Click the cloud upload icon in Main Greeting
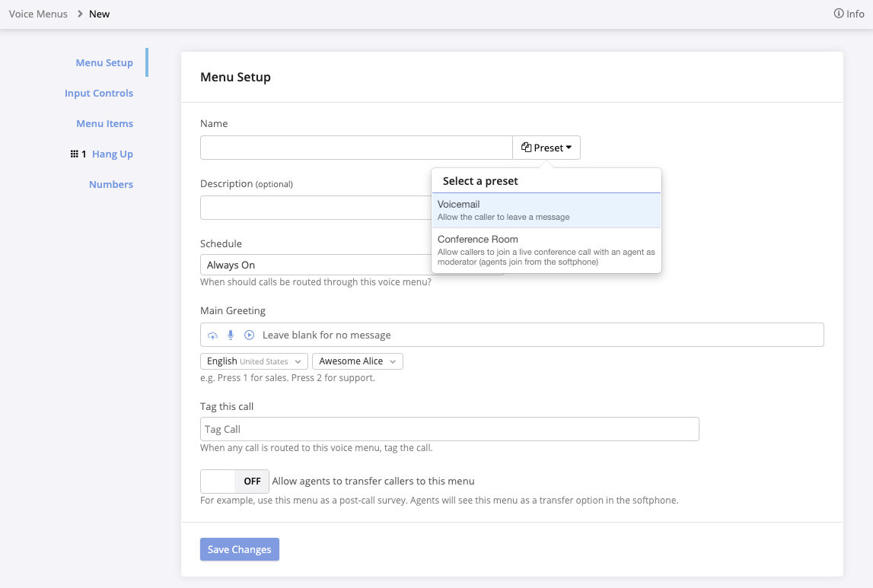This screenshot has height=588, width=873. click(x=213, y=335)
